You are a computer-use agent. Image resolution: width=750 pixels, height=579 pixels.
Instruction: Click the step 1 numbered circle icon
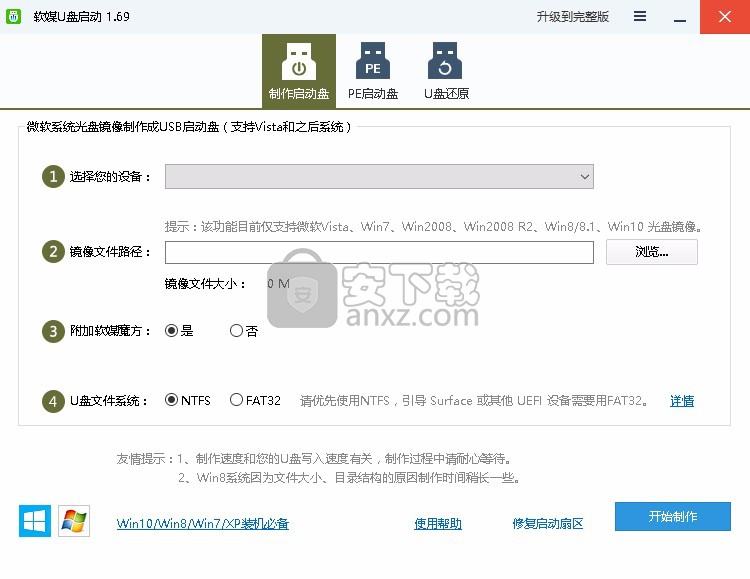[53, 177]
